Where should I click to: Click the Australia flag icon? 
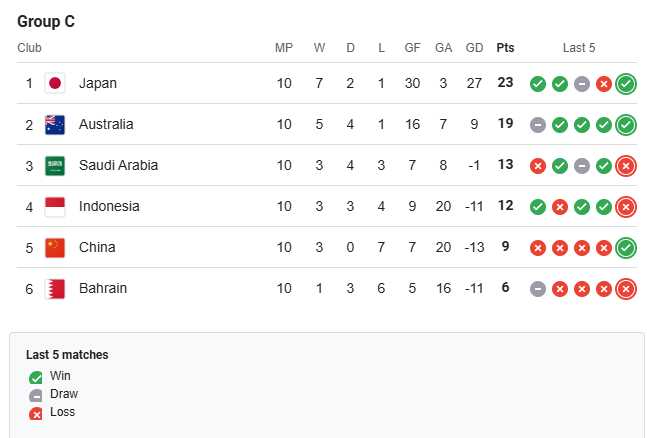(55, 125)
